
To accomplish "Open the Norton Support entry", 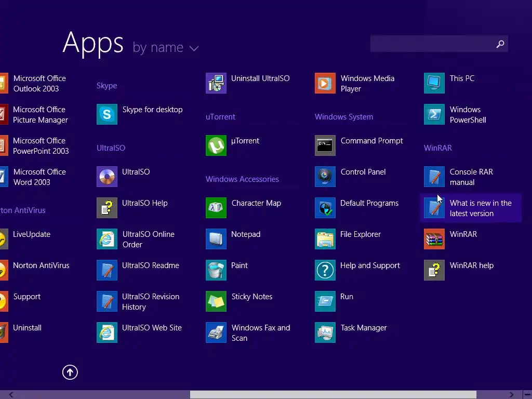I will click(x=27, y=297).
